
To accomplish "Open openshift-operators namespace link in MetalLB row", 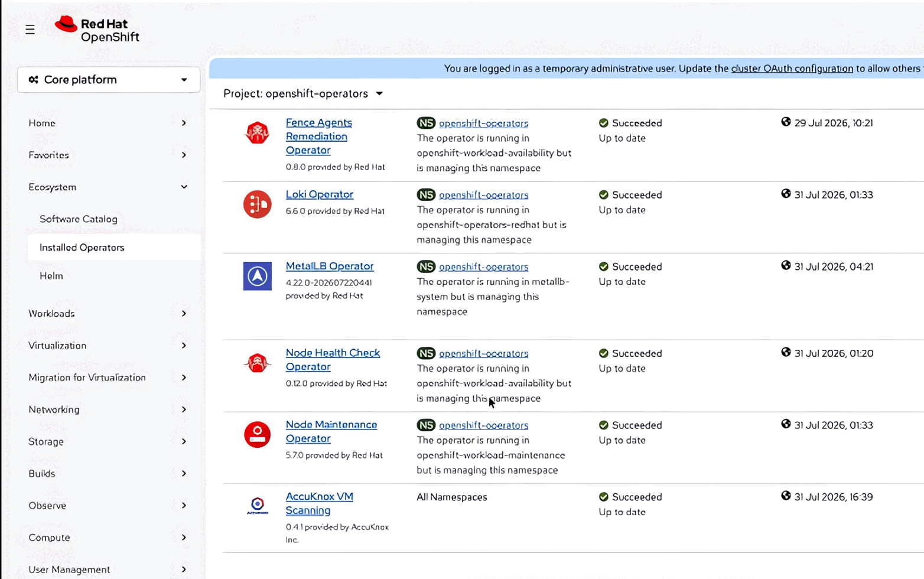I will click(484, 267).
